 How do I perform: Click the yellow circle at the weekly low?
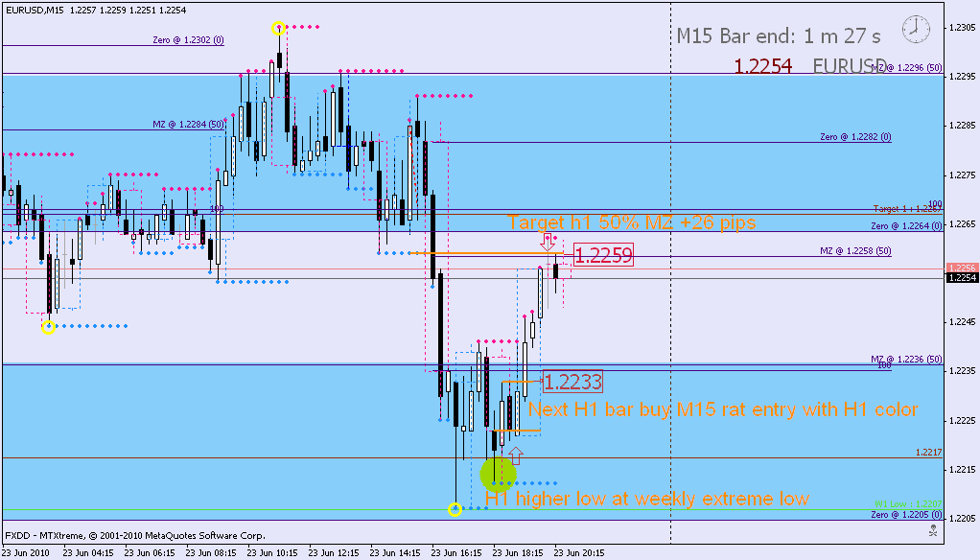[455, 509]
